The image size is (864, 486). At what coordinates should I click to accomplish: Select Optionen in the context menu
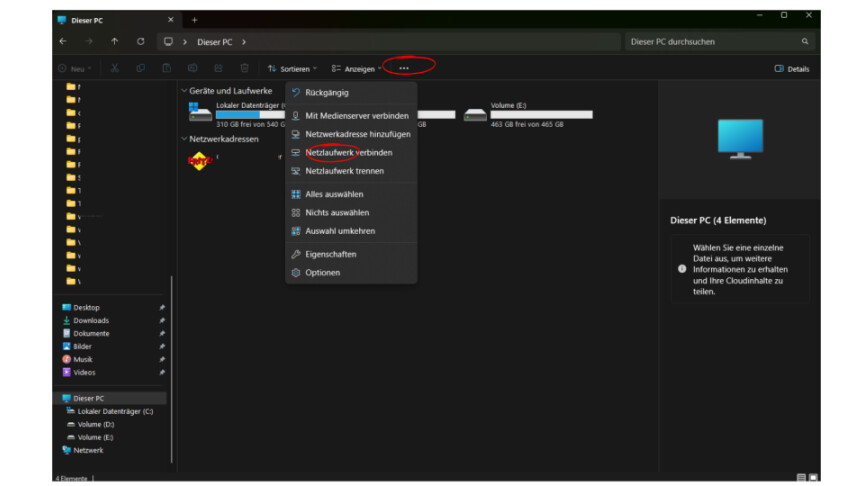pos(322,273)
